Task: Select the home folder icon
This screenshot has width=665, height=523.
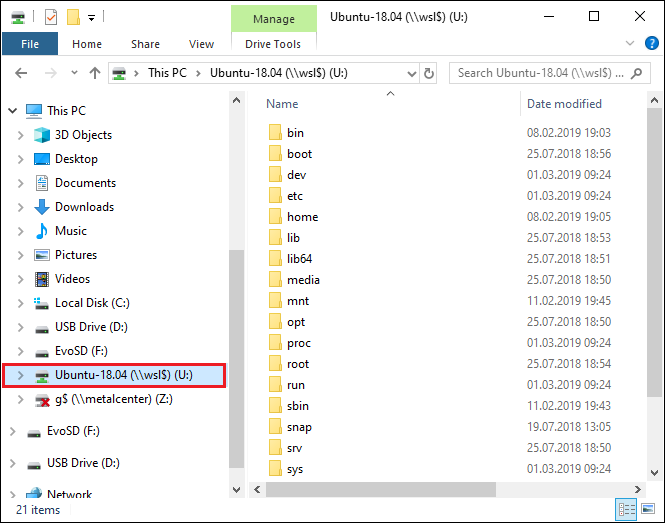Action: [275, 216]
